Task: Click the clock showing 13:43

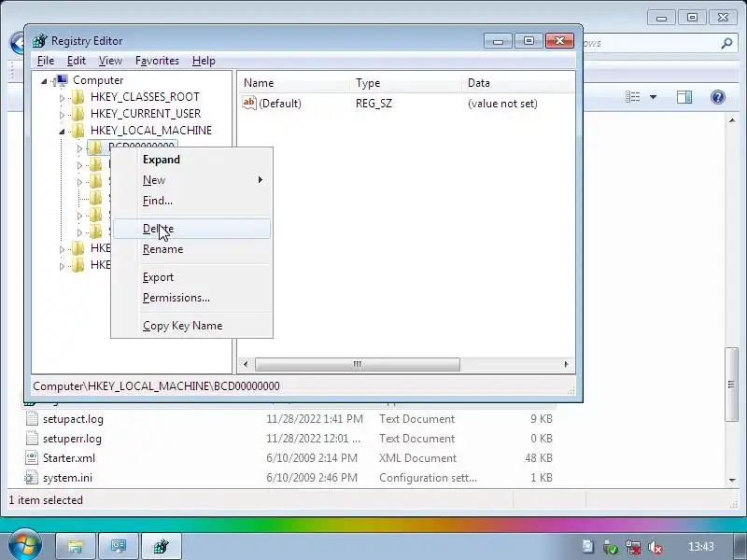Action: 701,547
